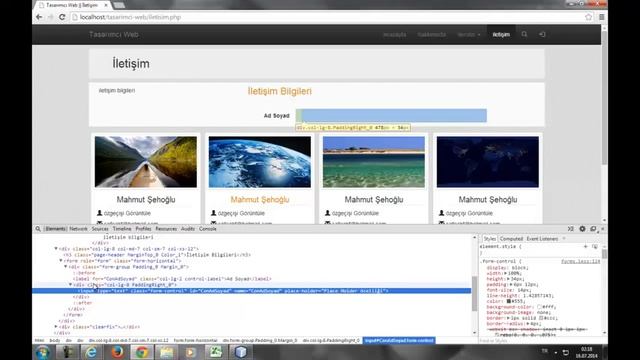Switch to the Profiles DevTools tab
The height and width of the screenshot is (360, 640).
(143, 229)
